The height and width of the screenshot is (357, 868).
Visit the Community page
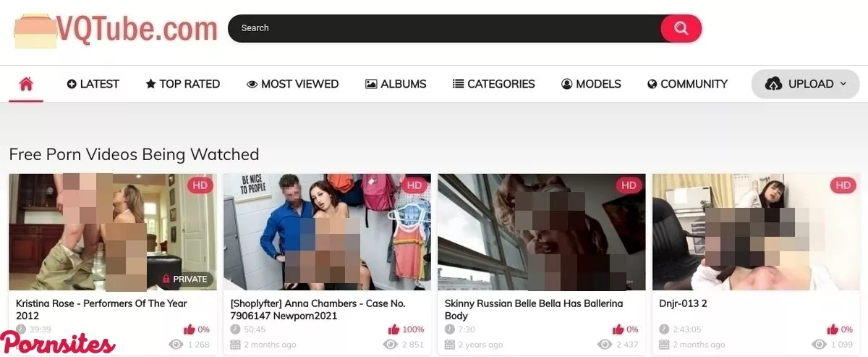(x=687, y=84)
